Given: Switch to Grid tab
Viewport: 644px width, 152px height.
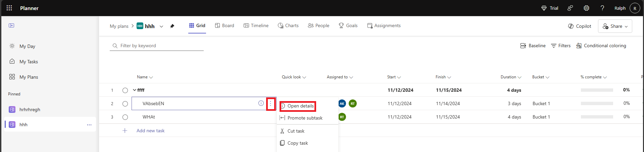Looking at the screenshot, I should pyautogui.click(x=197, y=25).
